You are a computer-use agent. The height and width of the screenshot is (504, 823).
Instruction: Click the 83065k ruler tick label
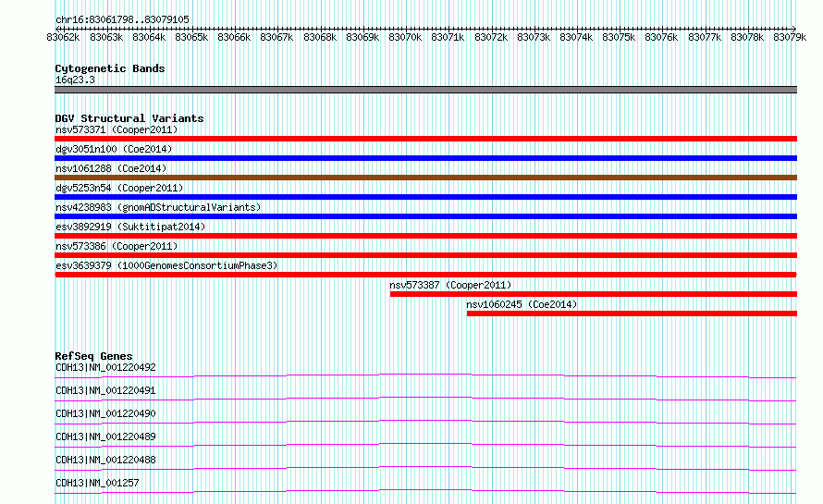tap(191, 37)
